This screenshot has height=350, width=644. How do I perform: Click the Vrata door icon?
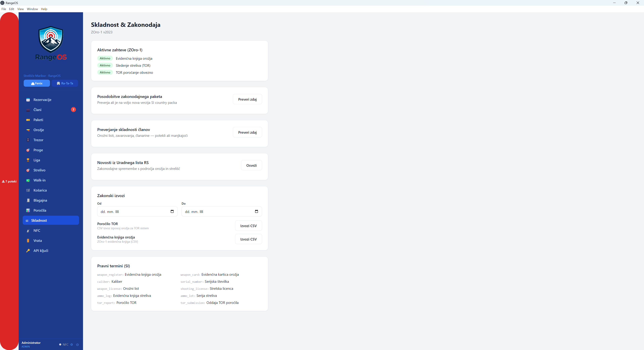(x=28, y=240)
